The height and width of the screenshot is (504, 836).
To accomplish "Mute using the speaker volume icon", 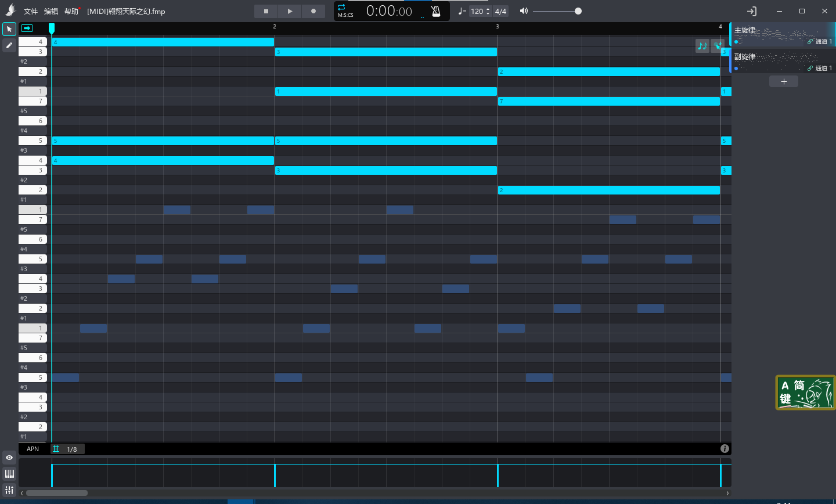I will click(524, 11).
